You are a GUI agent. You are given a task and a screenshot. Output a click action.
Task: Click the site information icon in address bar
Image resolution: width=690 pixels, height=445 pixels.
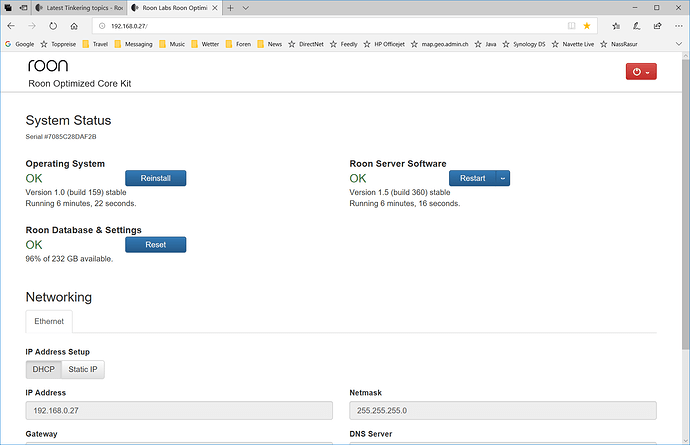click(102, 26)
